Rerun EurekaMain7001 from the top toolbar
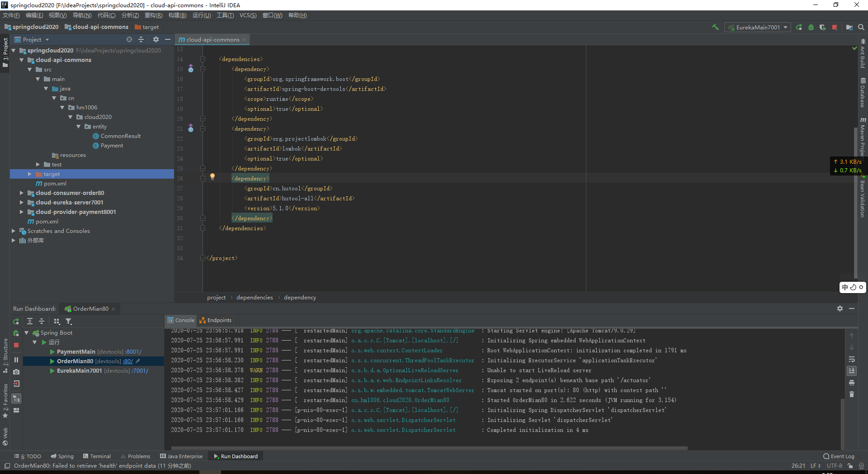This screenshot has height=474, width=868. (799, 27)
